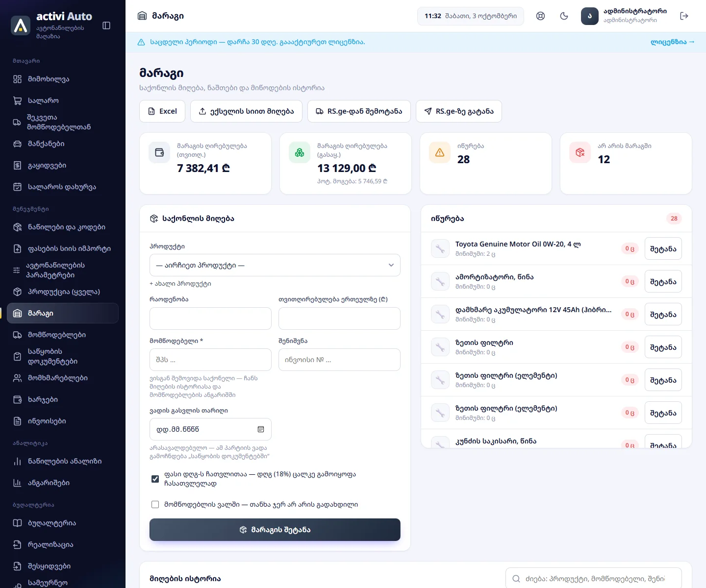Click the warning icon in trial period banner
Screen dimensions: 706x588
tap(141, 42)
